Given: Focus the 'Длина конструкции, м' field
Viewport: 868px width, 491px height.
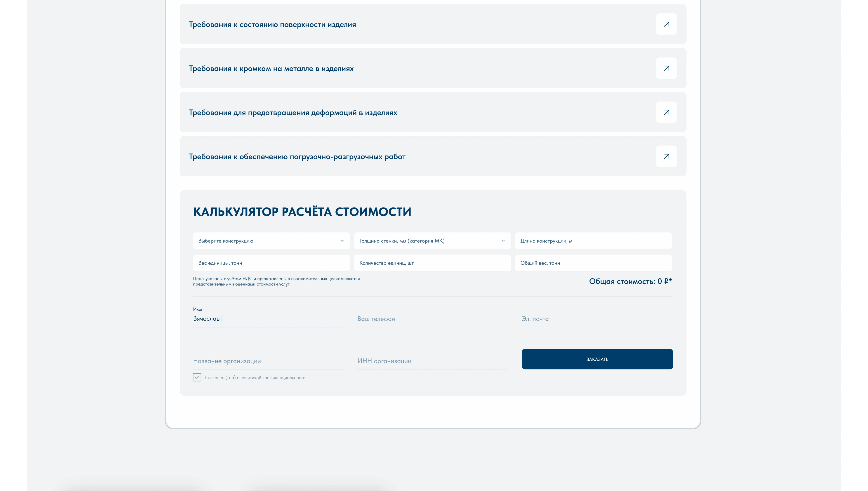Looking at the screenshot, I should click(x=593, y=241).
